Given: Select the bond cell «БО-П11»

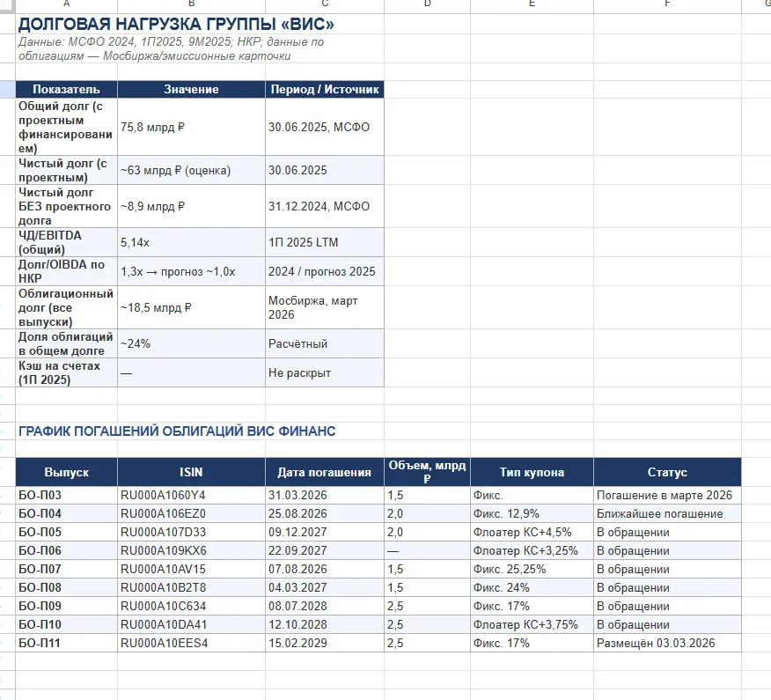Looking at the screenshot, I should (x=66, y=643).
